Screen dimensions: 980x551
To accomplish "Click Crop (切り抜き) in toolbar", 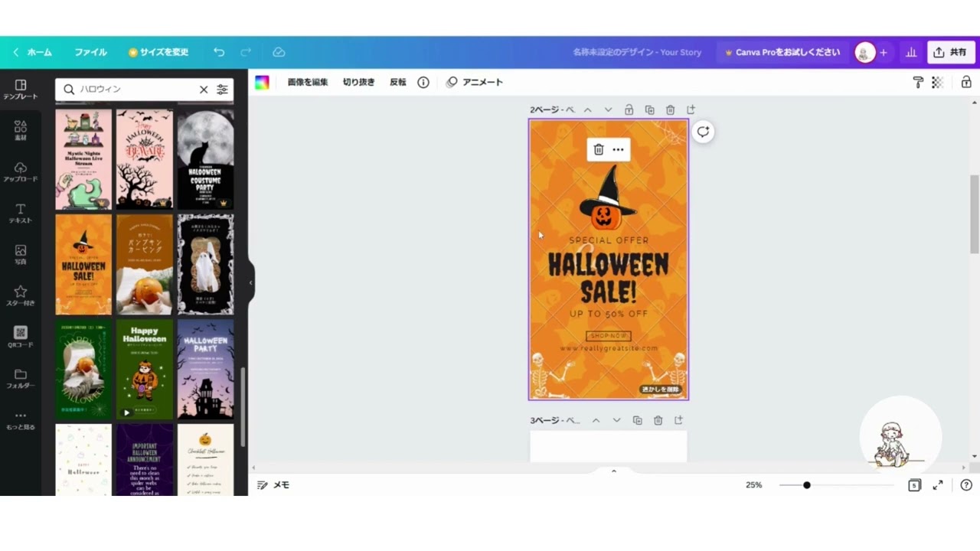I will (358, 82).
